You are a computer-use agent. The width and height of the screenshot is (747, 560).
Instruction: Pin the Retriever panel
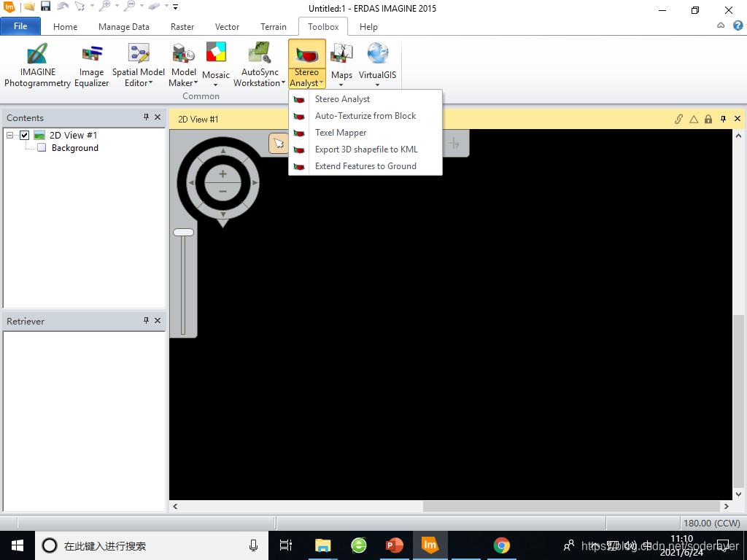(x=146, y=320)
